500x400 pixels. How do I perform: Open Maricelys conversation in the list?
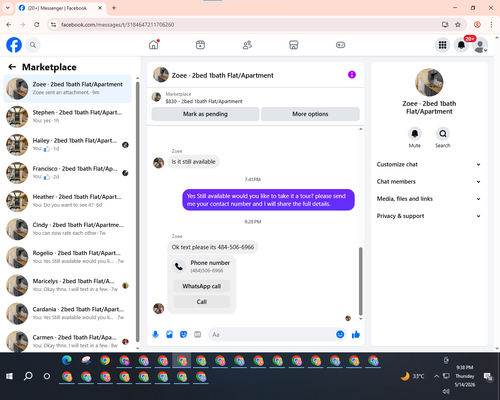tap(67, 285)
